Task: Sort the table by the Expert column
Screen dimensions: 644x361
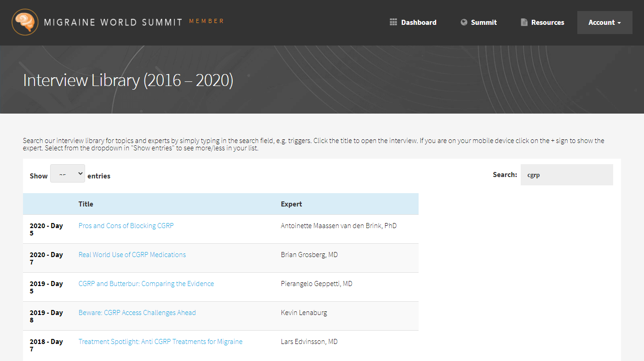Action: 291,204
